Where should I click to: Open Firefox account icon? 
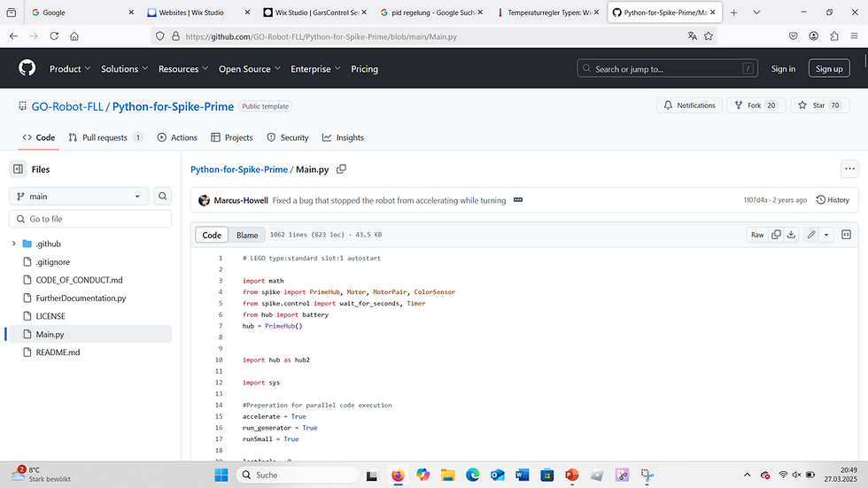[814, 36]
